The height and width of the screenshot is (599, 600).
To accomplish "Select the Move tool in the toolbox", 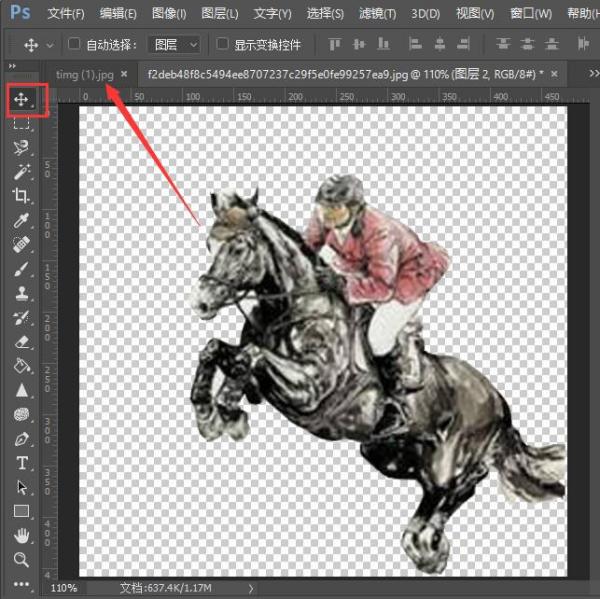I will (x=21, y=100).
